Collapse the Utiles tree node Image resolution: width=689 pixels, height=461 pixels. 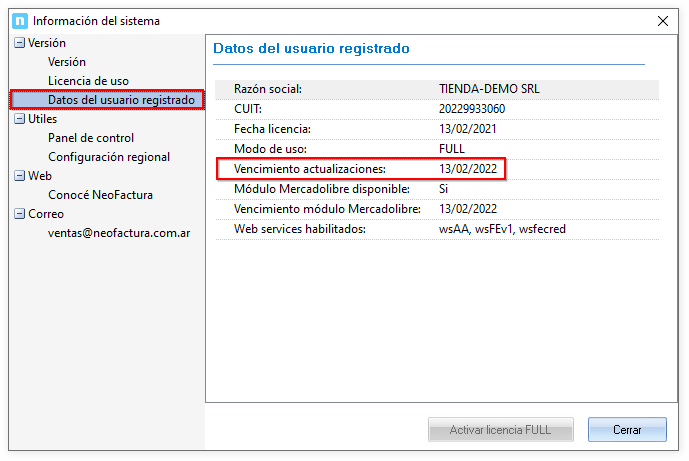(x=20, y=119)
